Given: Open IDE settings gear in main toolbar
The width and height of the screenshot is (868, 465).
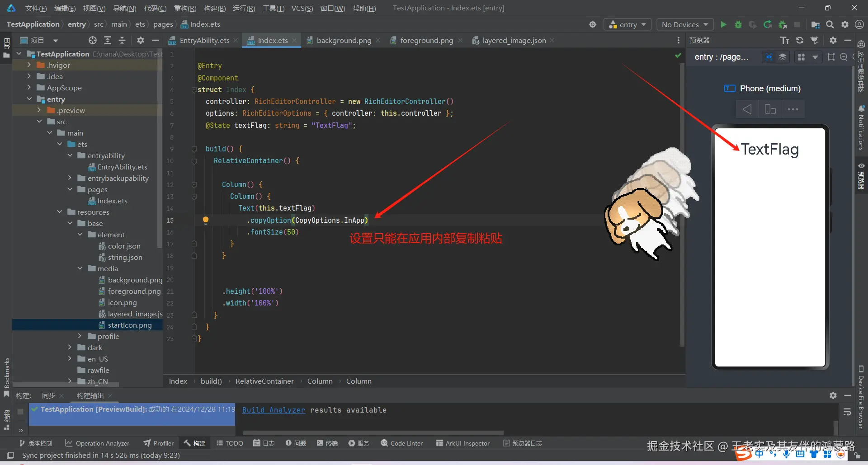Looking at the screenshot, I should click(x=844, y=24).
